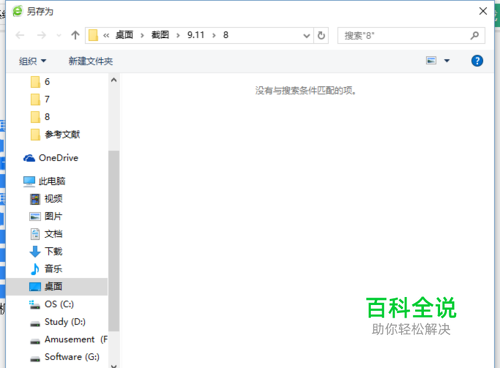
Task: Change view with view icon
Action: (x=431, y=61)
